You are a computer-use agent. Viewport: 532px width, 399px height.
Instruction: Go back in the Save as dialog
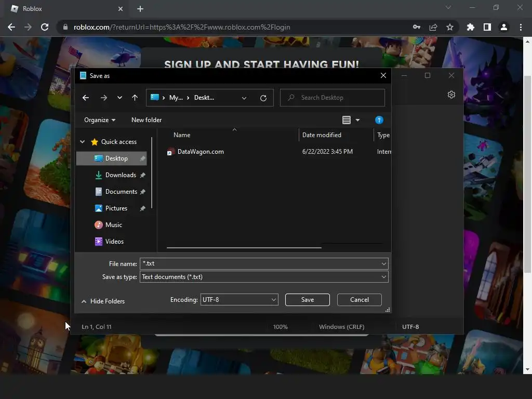click(x=86, y=98)
